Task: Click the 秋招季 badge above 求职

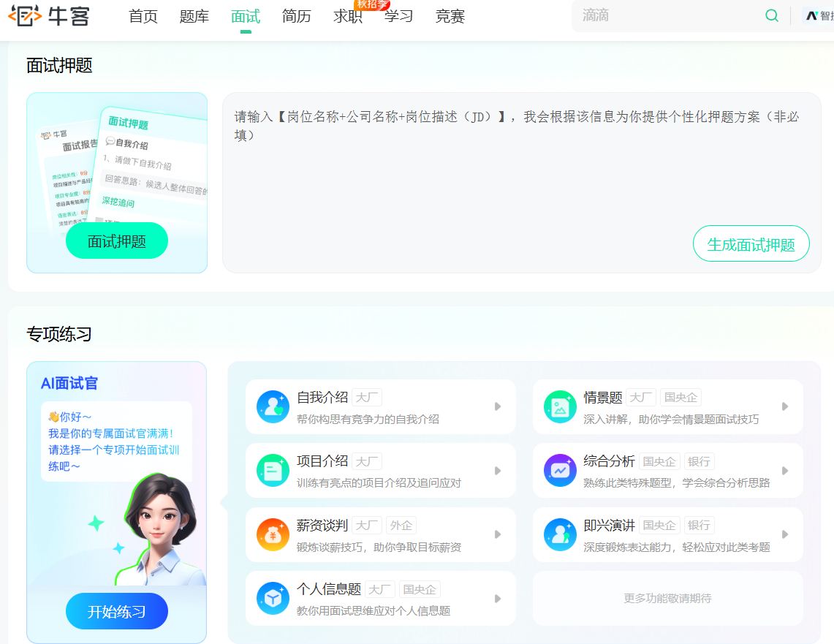Action: coord(371,4)
